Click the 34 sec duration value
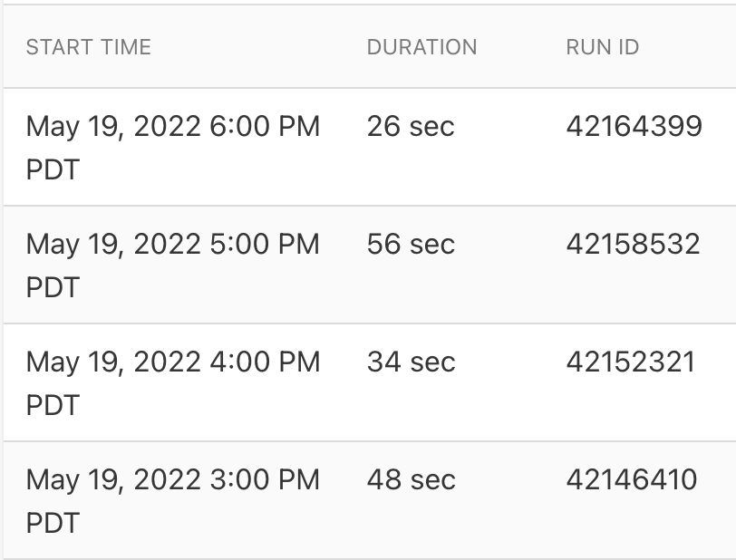The image size is (736, 560). tap(411, 362)
